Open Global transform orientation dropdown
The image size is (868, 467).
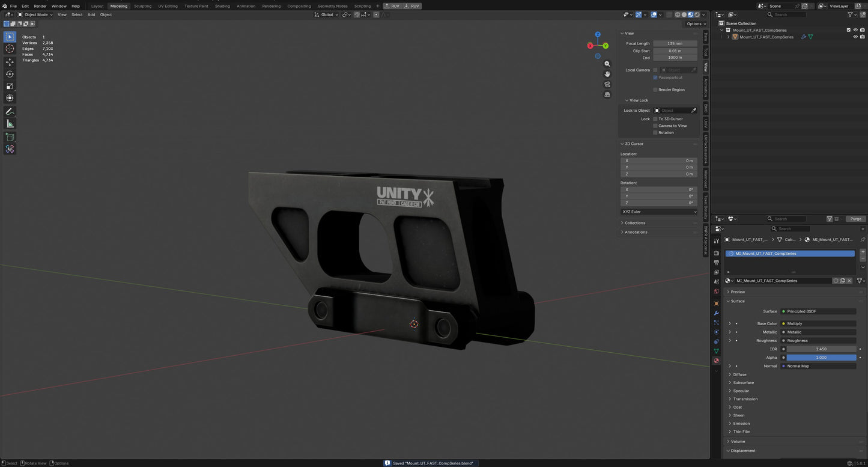[x=327, y=14]
